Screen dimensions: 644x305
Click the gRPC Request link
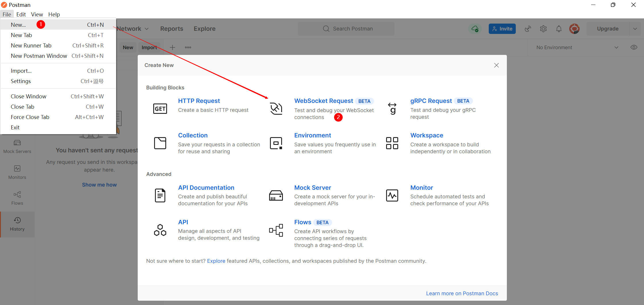431,101
